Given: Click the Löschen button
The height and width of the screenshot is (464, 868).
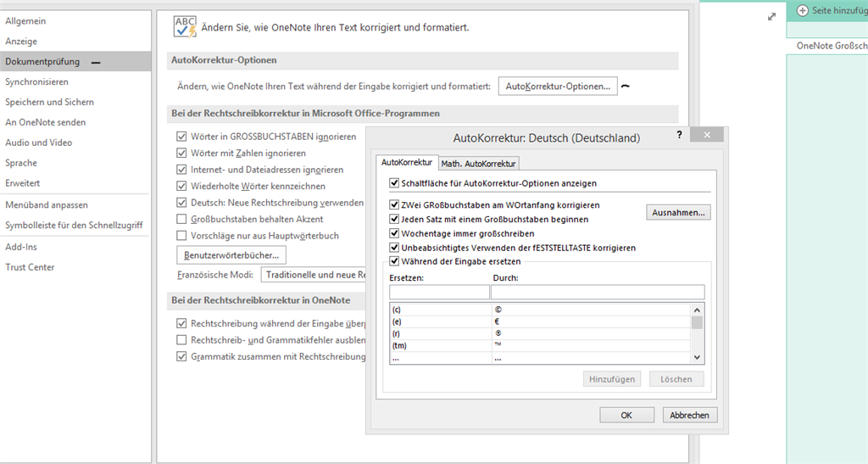Looking at the screenshot, I should click(676, 379).
